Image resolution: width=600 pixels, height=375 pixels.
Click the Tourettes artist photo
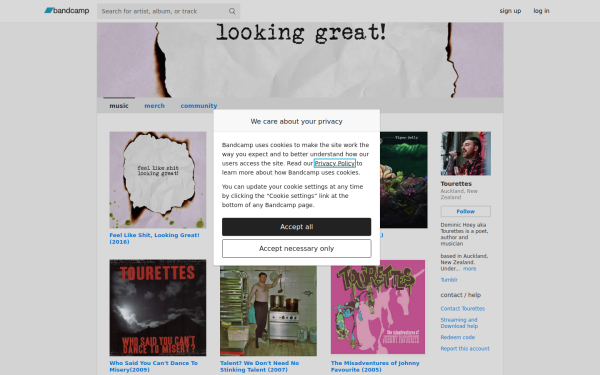pos(466,153)
